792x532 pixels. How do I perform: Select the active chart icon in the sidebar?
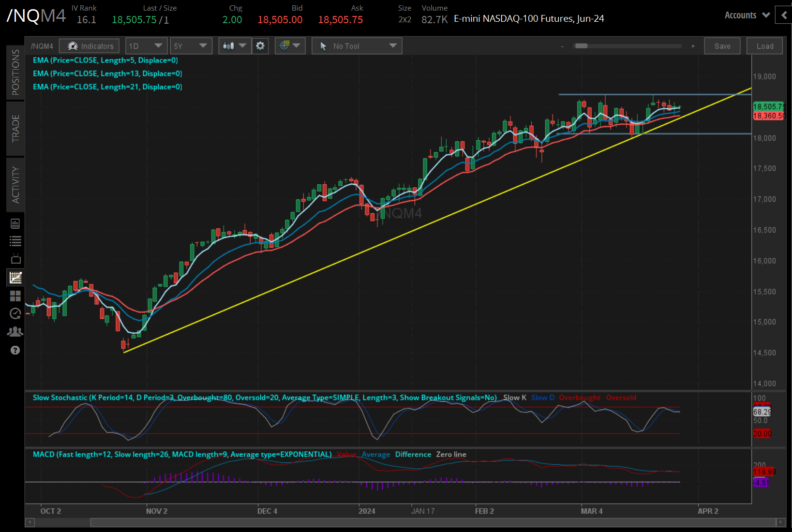pos(15,277)
